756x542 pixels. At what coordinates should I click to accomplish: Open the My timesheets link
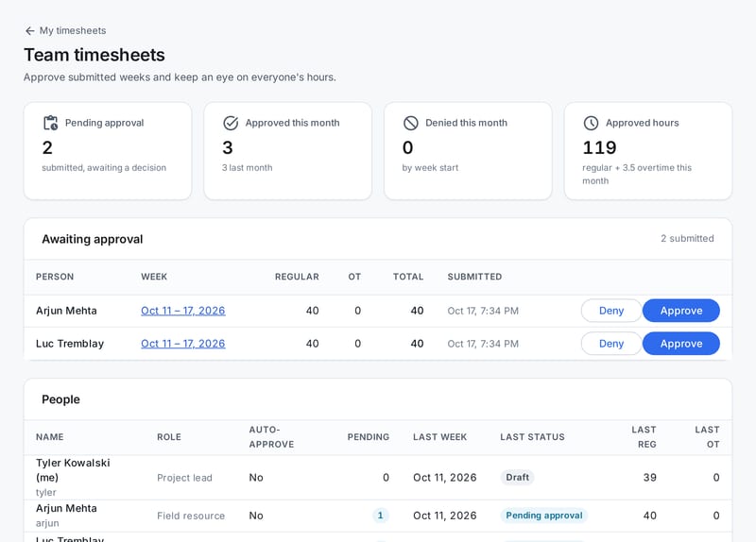(73, 31)
